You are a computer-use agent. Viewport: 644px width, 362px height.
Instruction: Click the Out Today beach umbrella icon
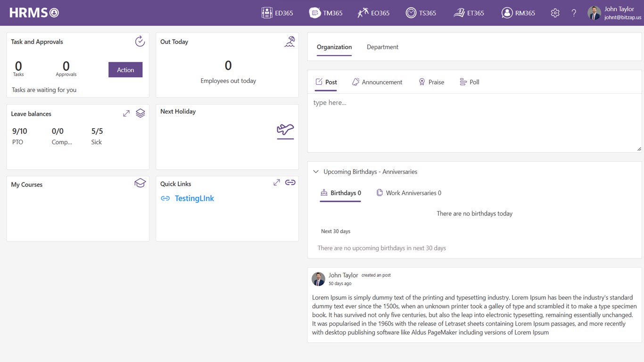tap(289, 42)
